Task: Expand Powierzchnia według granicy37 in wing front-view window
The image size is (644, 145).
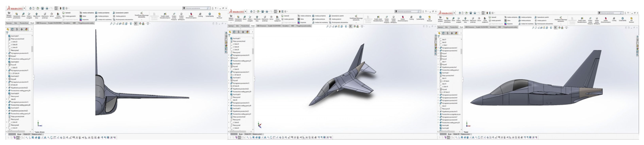Action: [7, 59]
